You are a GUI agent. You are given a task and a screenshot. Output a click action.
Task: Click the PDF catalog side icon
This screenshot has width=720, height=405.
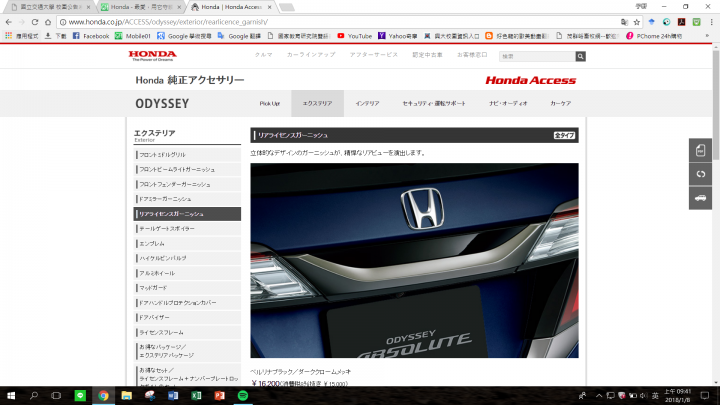[x=700, y=150]
